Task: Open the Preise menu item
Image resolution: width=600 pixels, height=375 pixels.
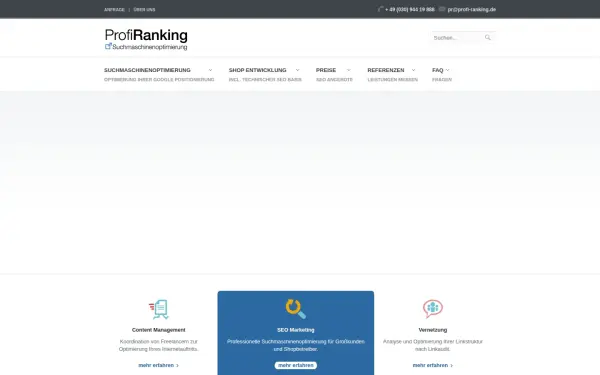Action: [x=326, y=70]
